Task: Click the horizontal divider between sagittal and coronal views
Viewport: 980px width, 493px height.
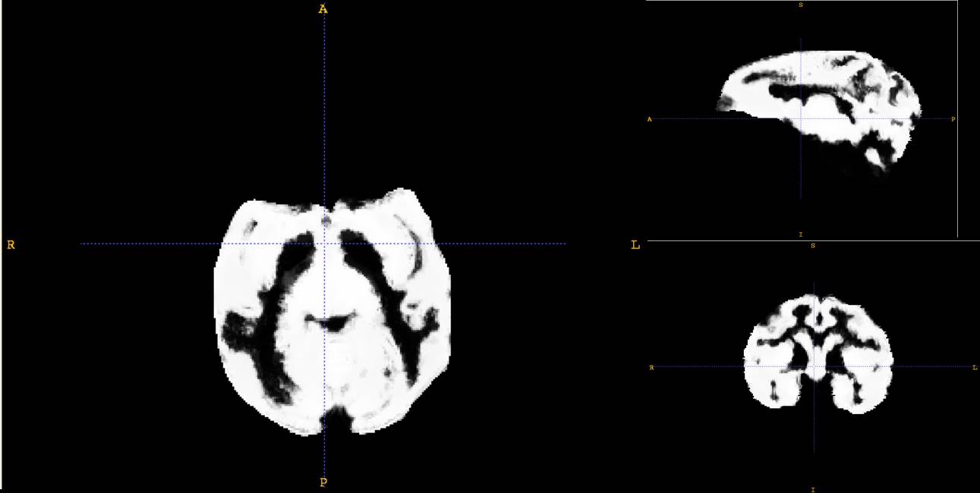Action: 812,240
